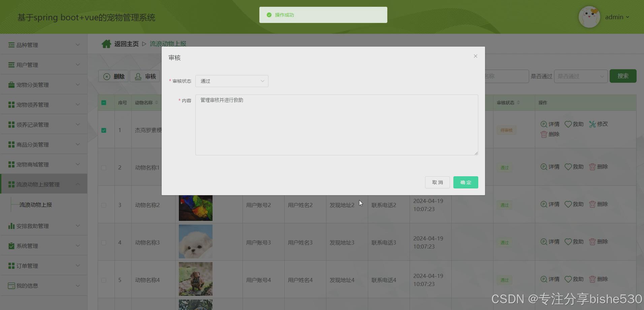Select the 流浪动物上报 submenu item
The image size is (644, 310).
[36, 205]
